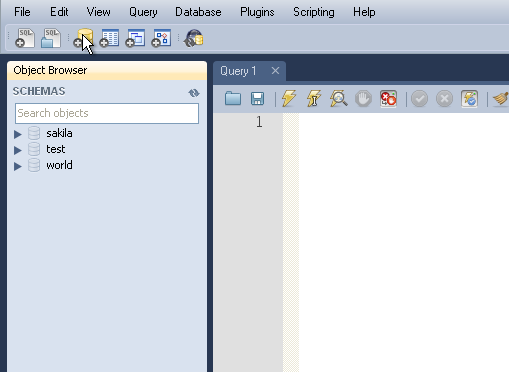Toggle auto-commit mode button
The width and height of the screenshot is (509, 372).
(x=469, y=99)
